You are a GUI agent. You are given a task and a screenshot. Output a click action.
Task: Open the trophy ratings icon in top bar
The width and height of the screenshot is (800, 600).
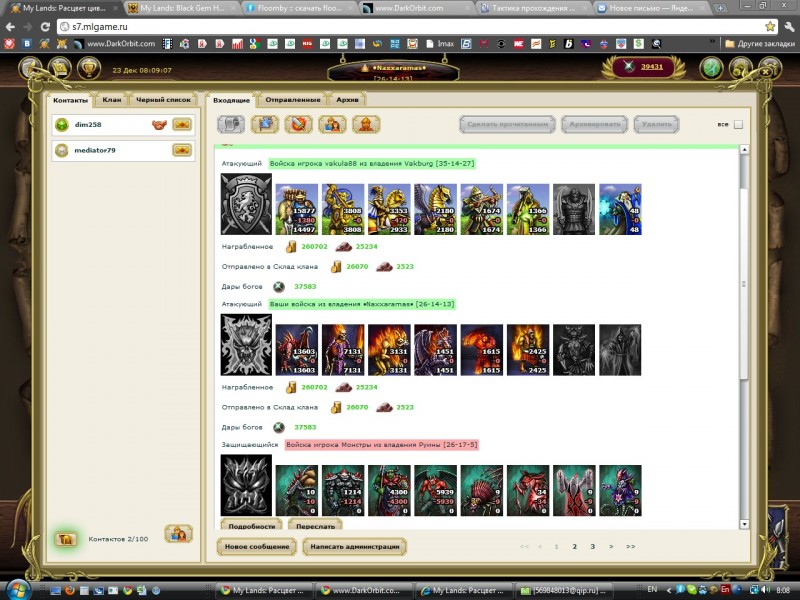[89, 68]
